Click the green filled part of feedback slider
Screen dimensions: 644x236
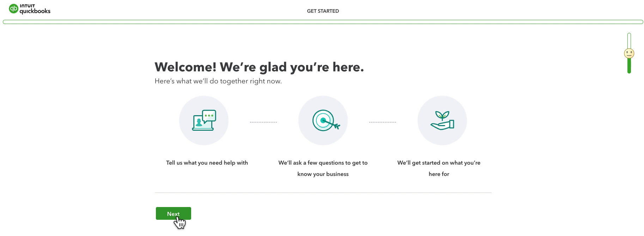pos(629,66)
